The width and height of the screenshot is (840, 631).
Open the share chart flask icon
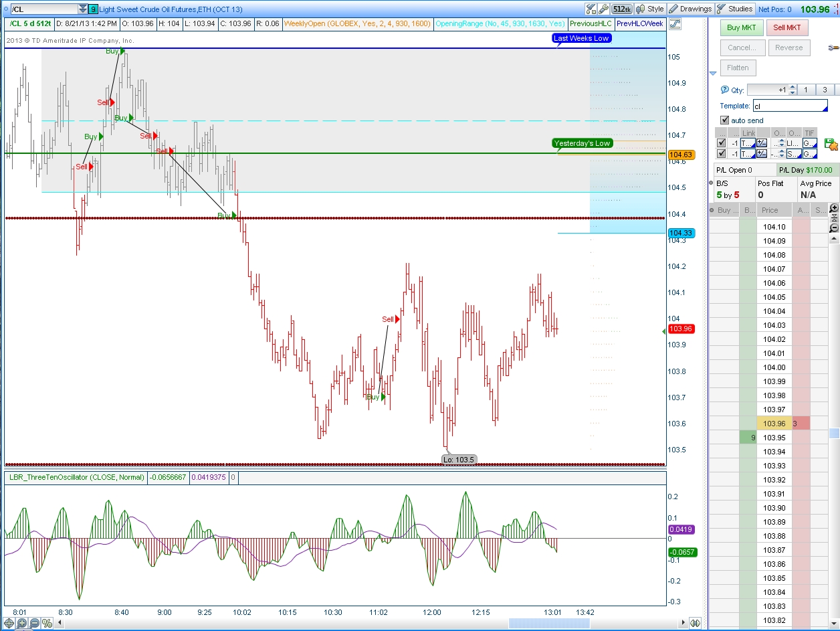[x=591, y=9]
